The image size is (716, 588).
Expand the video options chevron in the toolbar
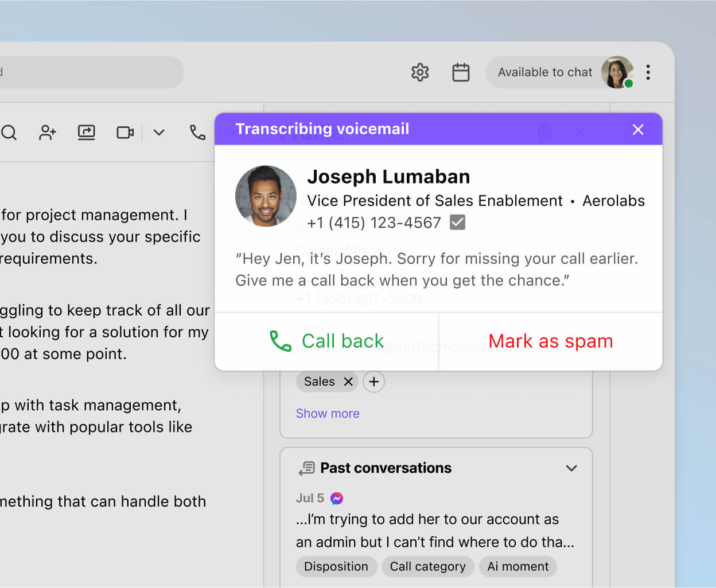(159, 133)
